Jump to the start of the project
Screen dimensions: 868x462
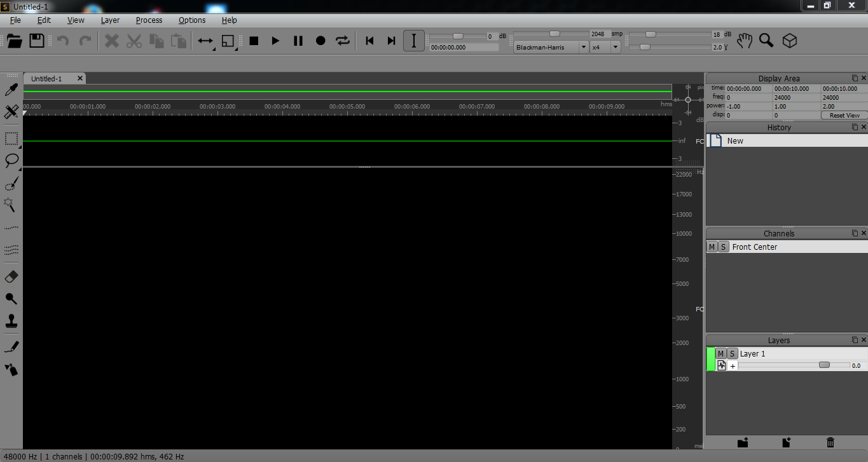coord(369,41)
